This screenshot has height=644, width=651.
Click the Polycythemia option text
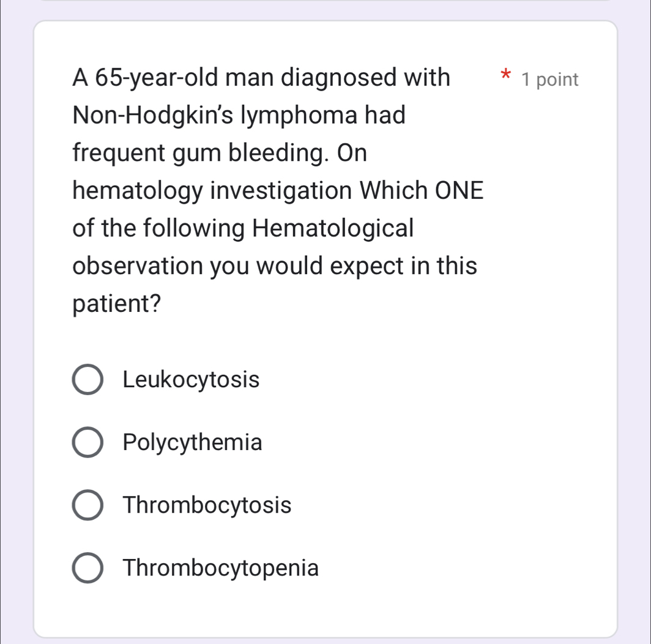pos(193,443)
